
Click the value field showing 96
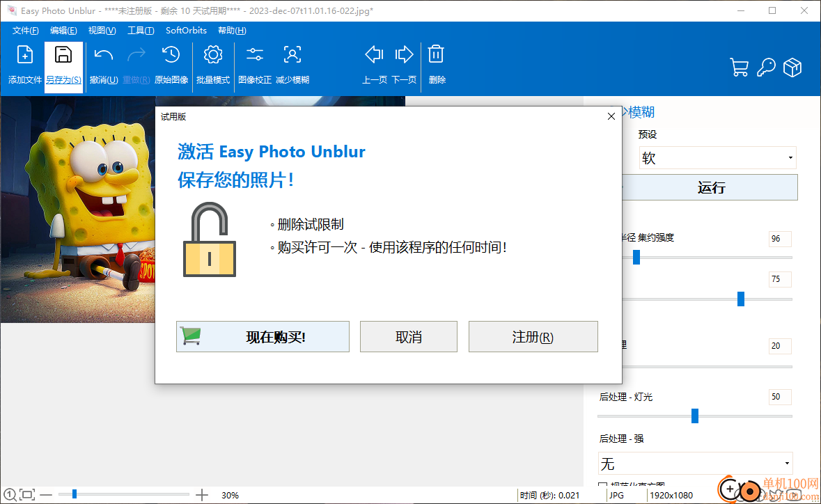point(780,239)
